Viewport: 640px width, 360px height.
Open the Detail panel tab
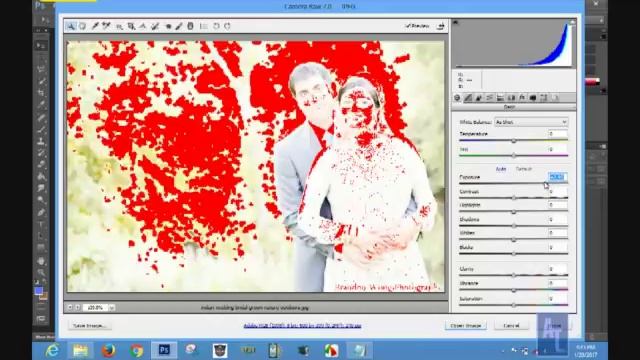click(x=479, y=98)
